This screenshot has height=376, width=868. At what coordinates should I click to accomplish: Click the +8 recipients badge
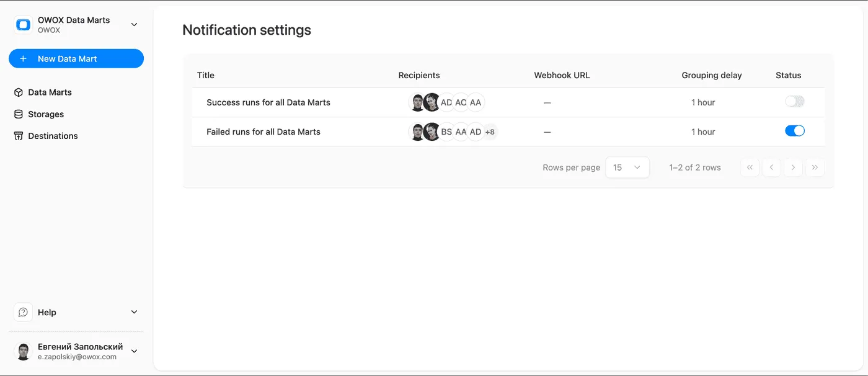point(490,132)
